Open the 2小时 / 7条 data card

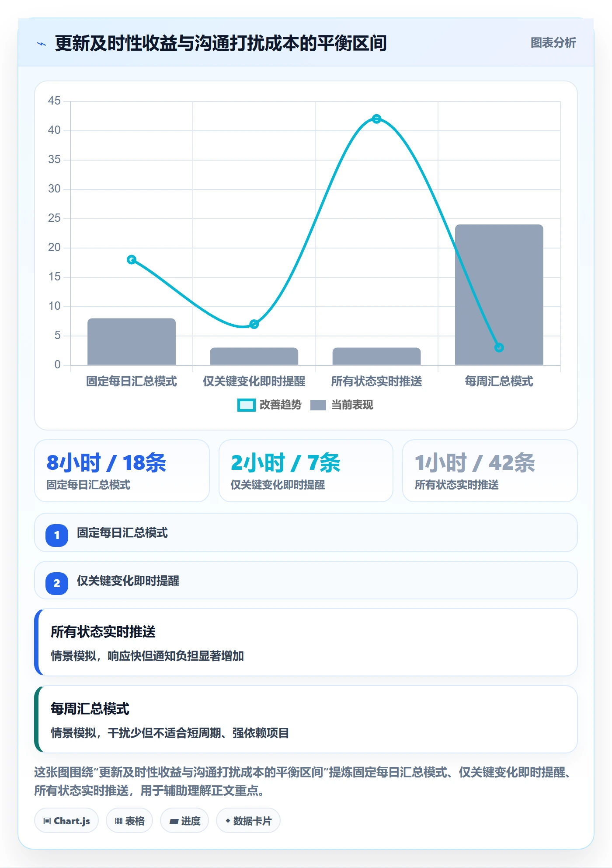306,471
